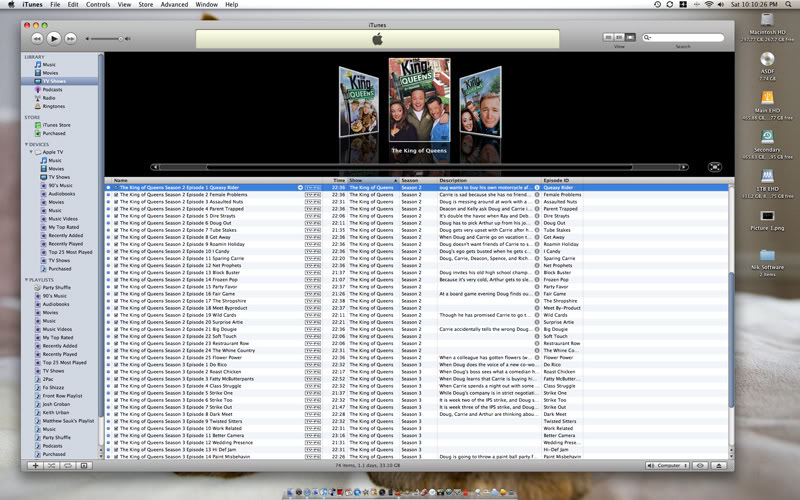Open the search field magnifier dropdown
The width and height of the screenshot is (800, 500).
coord(647,37)
